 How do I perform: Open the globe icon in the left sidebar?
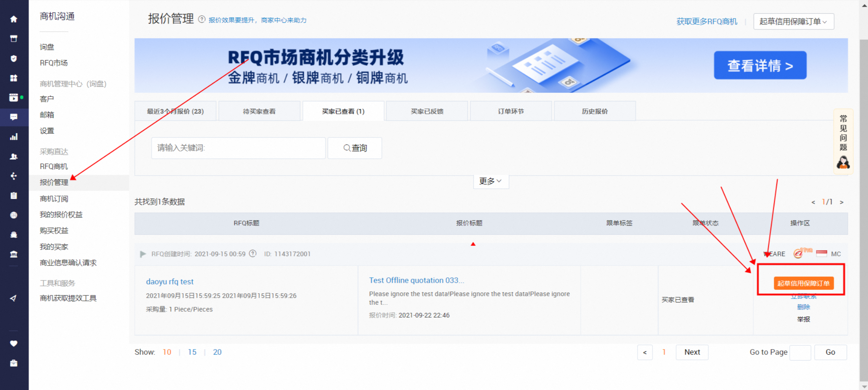14,215
